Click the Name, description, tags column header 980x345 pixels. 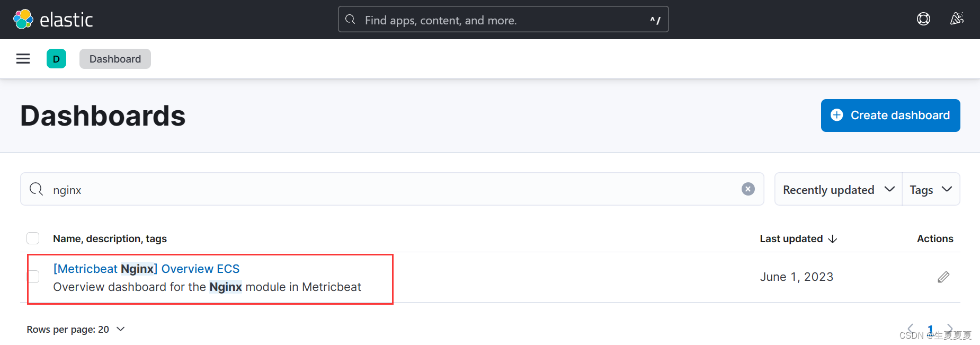pos(110,238)
